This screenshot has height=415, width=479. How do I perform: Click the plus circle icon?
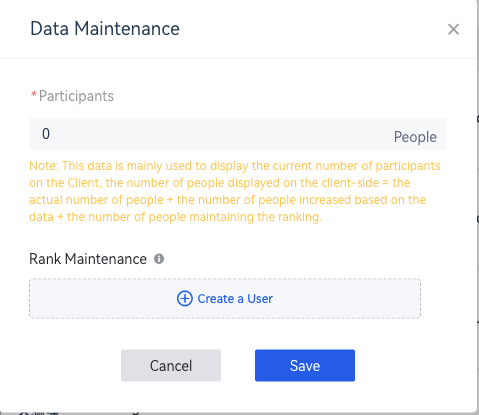coord(185,298)
